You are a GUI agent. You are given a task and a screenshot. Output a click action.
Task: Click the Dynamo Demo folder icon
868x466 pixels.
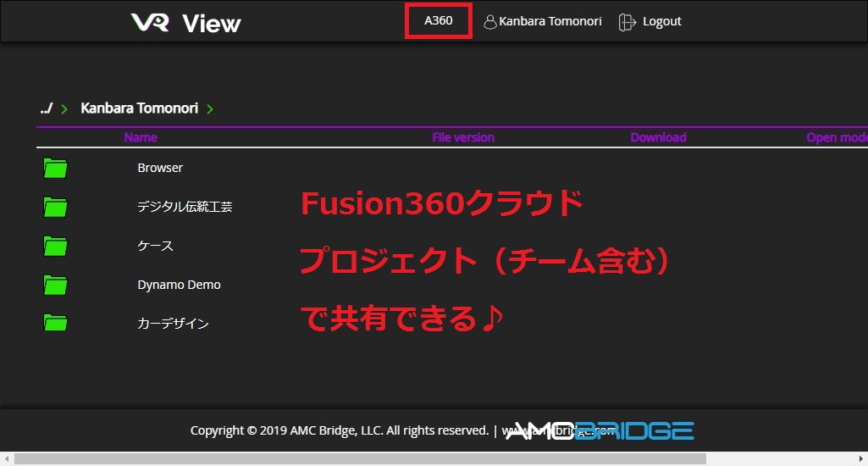55,285
